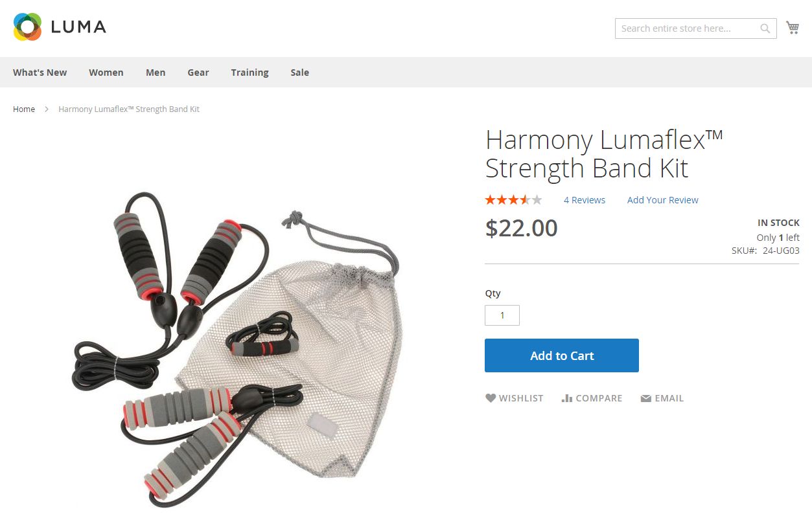
Task: Click Add Your Review link
Action: click(663, 200)
